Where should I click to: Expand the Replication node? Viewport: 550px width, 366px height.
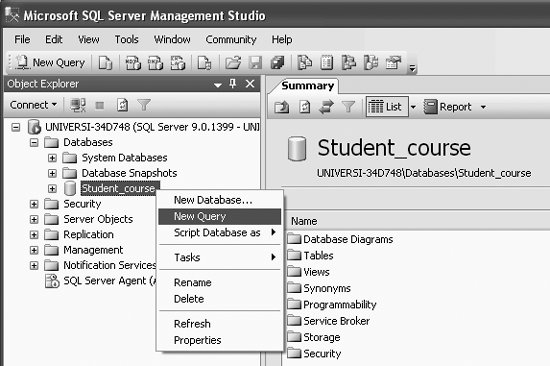click(34, 235)
